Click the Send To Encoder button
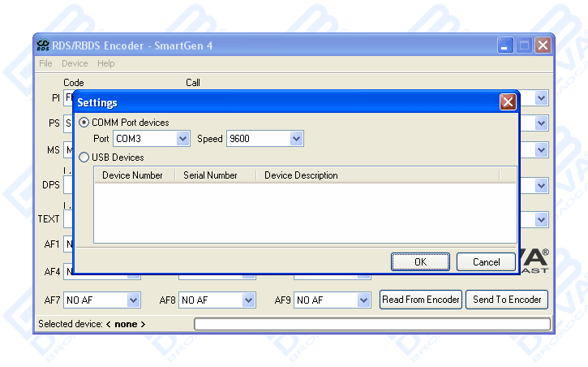The image size is (588, 367). [507, 300]
